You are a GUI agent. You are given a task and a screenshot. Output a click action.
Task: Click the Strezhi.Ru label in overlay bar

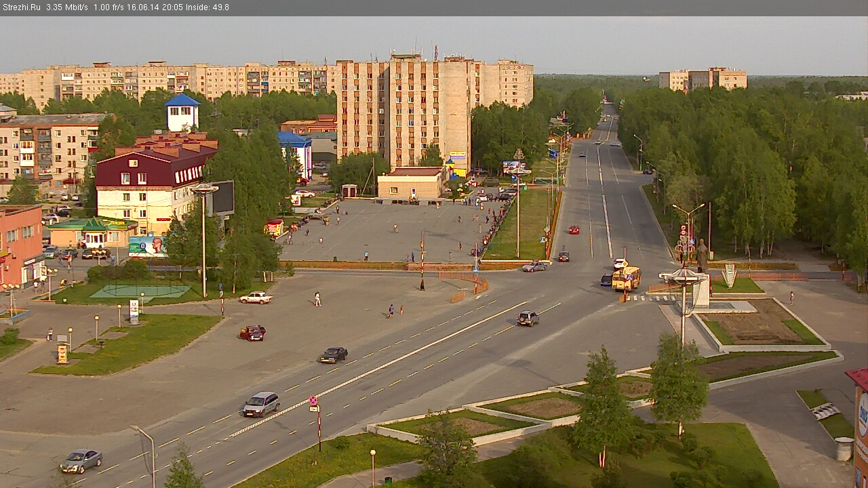click(21, 7)
